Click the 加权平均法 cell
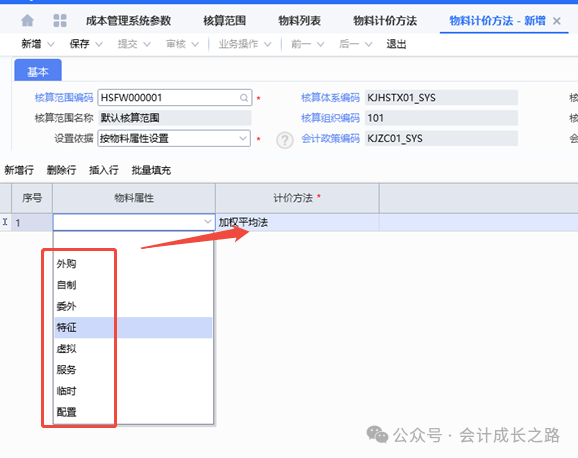 pyautogui.click(x=297, y=222)
